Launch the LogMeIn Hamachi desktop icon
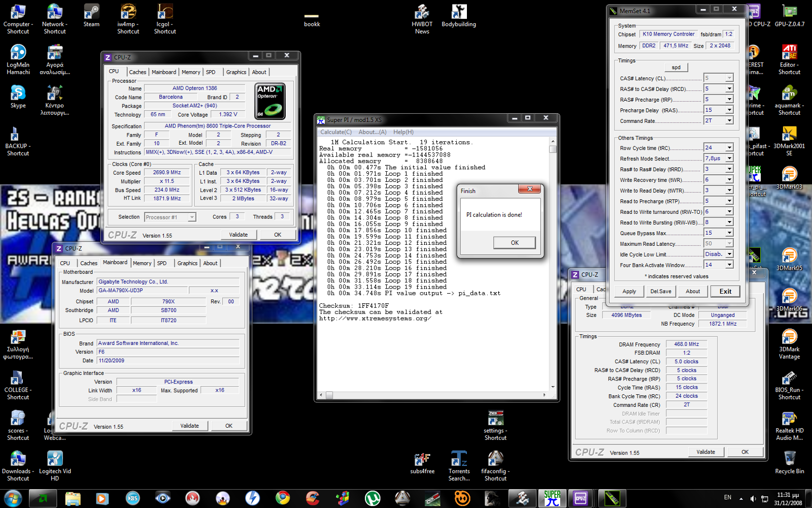 pyautogui.click(x=18, y=59)
